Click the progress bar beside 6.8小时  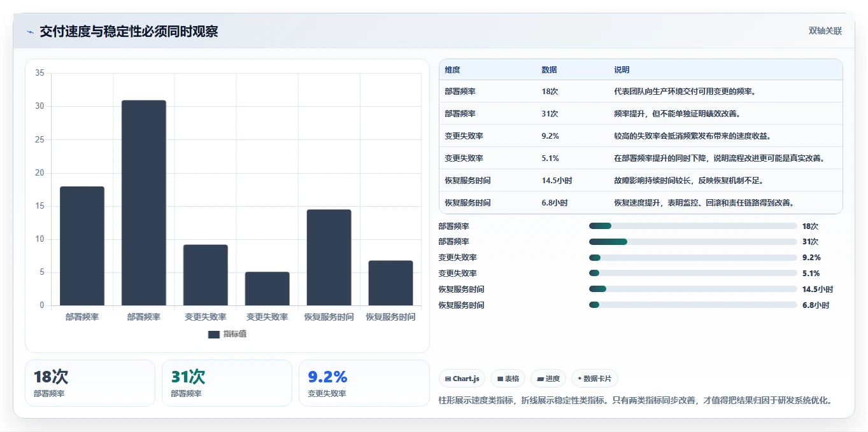coord(693,305)
